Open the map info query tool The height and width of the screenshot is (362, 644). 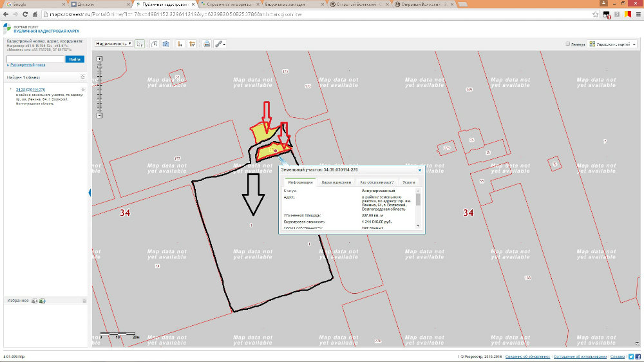pos(166,44)
